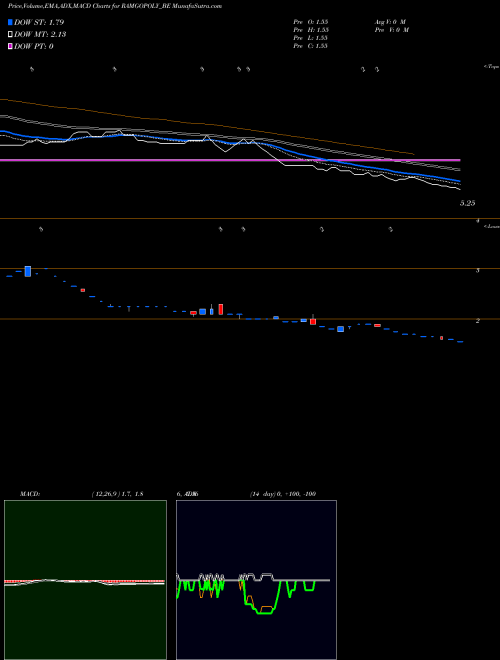Viewport: 500px width, 660px height.
Task: Click the 'Pre O: 1.55' value
Action: click(x=311, y=22)
